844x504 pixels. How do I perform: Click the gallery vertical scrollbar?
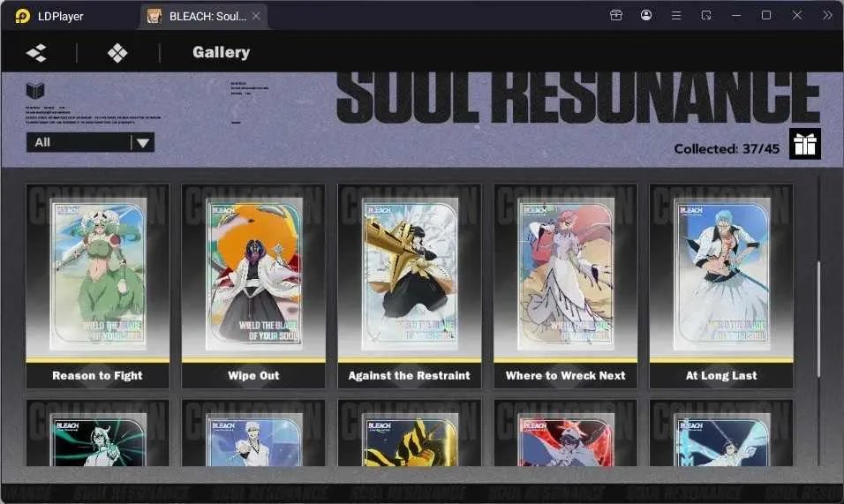coord(818,320)
